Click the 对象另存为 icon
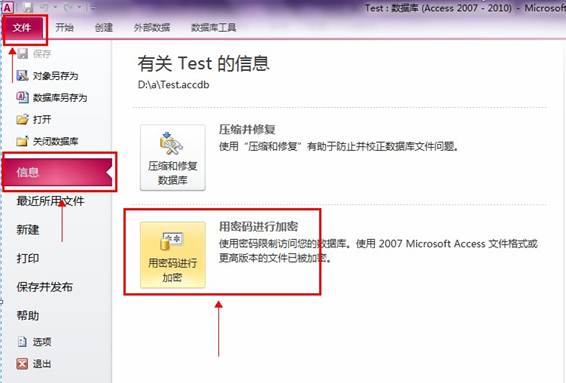 pyautogui.click(x=22, y=75)
